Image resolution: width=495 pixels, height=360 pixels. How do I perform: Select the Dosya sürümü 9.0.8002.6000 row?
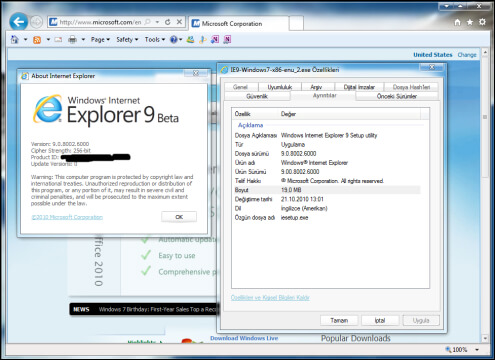tap(327, 154)
